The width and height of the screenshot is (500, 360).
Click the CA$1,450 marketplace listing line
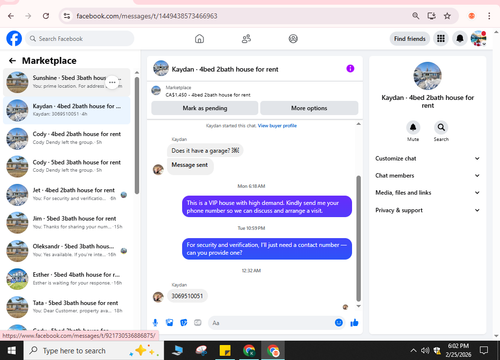208,95
